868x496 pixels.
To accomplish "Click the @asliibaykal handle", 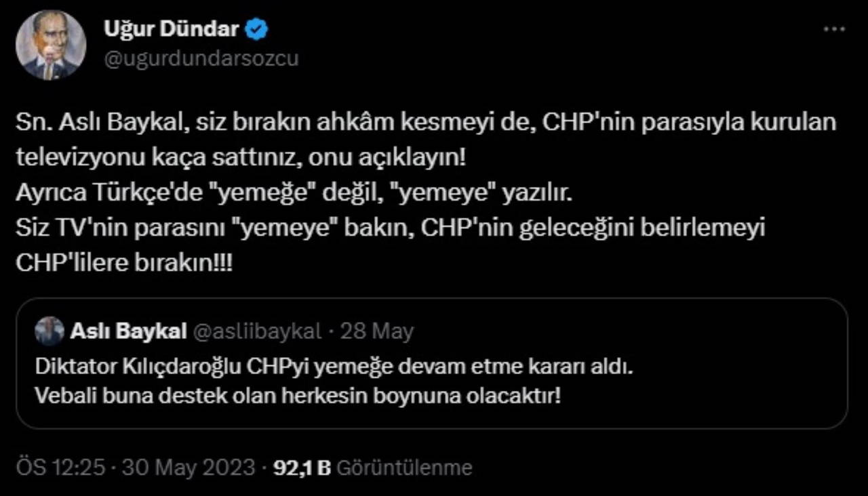I will (258, 331).
